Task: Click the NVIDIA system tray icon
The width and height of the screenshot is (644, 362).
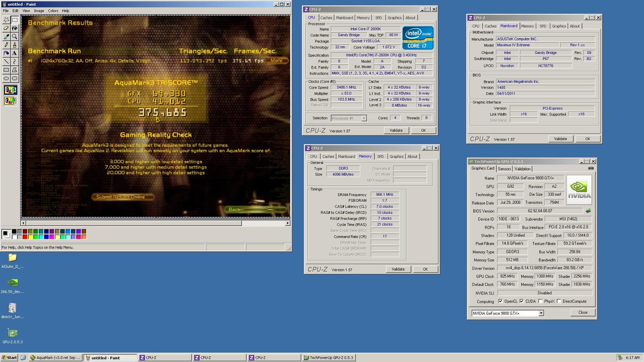Action: point(620,358)
